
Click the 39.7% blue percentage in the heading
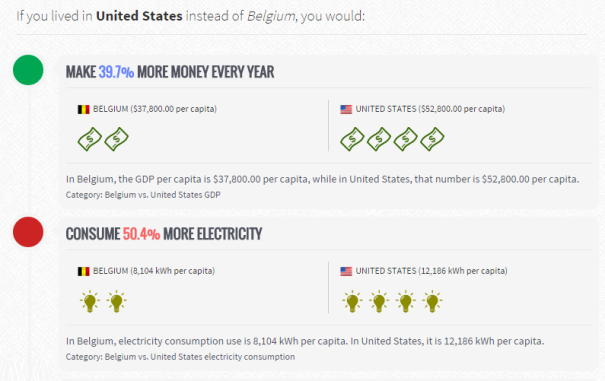coord(116,72)
